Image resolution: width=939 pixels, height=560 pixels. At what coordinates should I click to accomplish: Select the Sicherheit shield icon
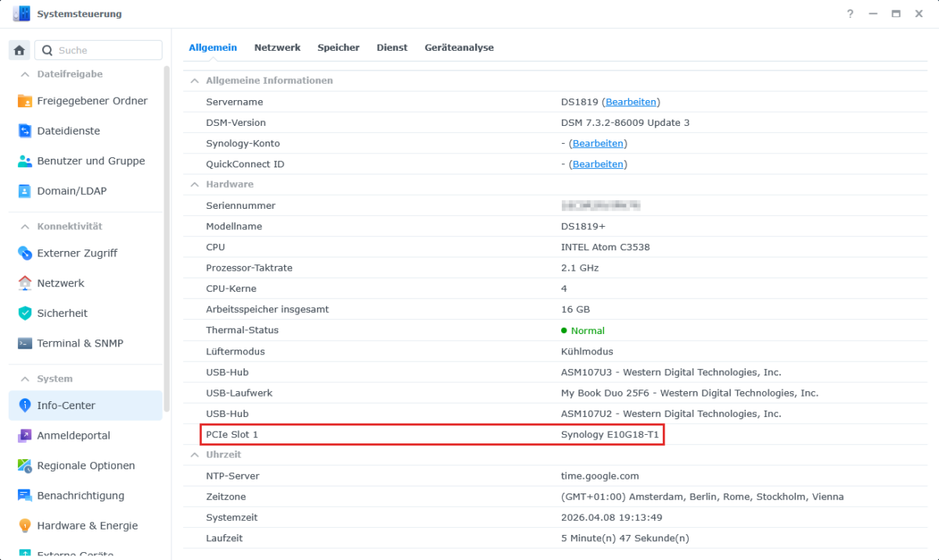(x=24, y=313)
